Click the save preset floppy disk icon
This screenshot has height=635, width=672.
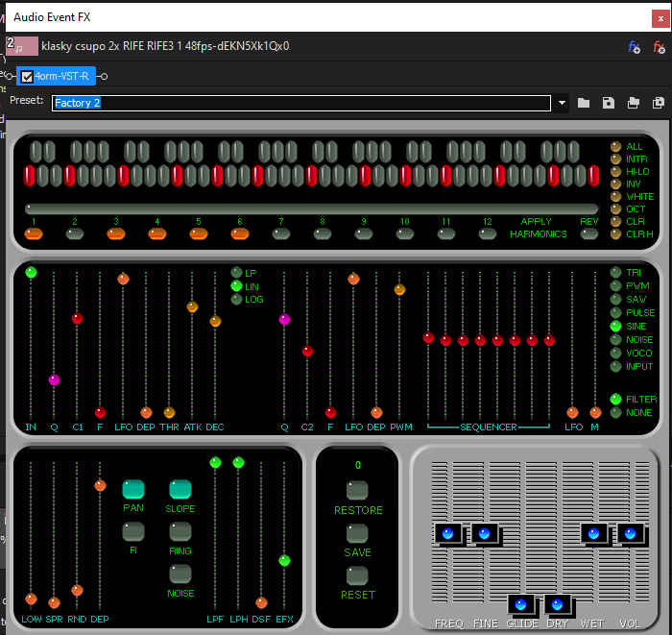[x=608, y=103]
